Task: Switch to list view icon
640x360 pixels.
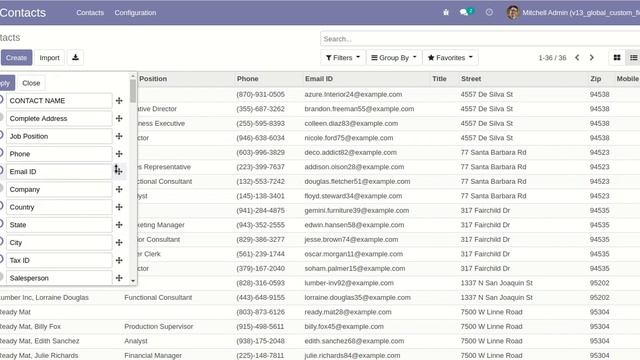Action: (633, 58)
